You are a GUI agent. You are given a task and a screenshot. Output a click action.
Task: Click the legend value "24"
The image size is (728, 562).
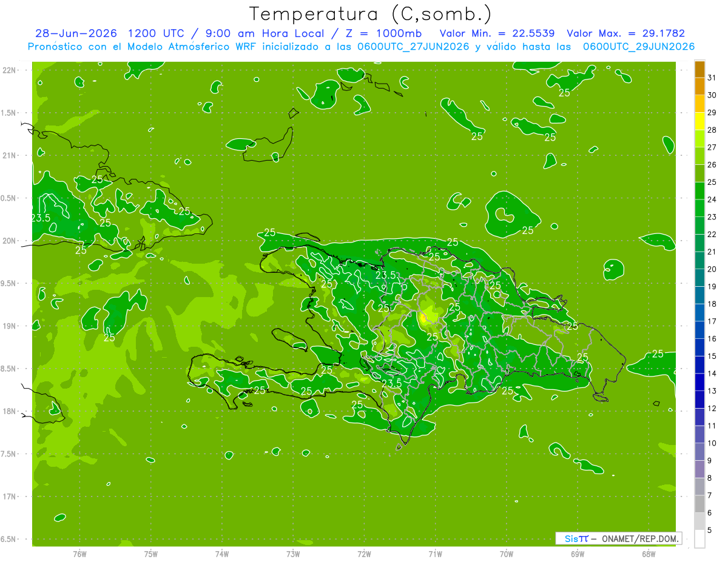coord(712,199)
